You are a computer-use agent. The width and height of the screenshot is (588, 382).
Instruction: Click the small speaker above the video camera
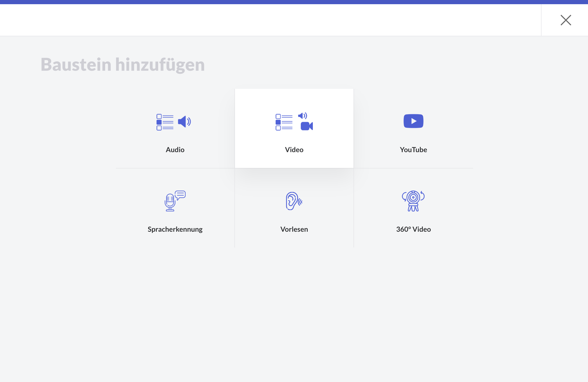302,116
